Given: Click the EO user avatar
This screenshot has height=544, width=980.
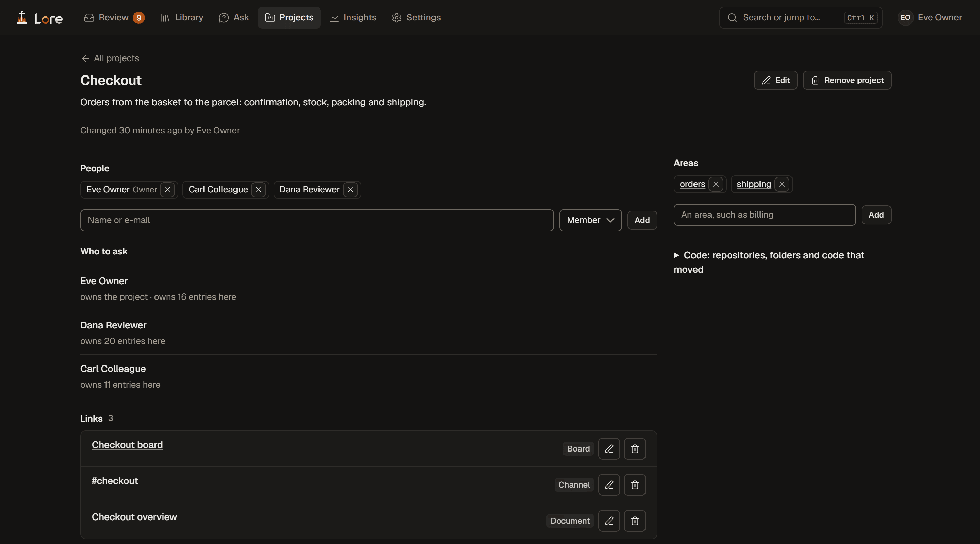Looking at the screenshot, I should pos(905,17).
